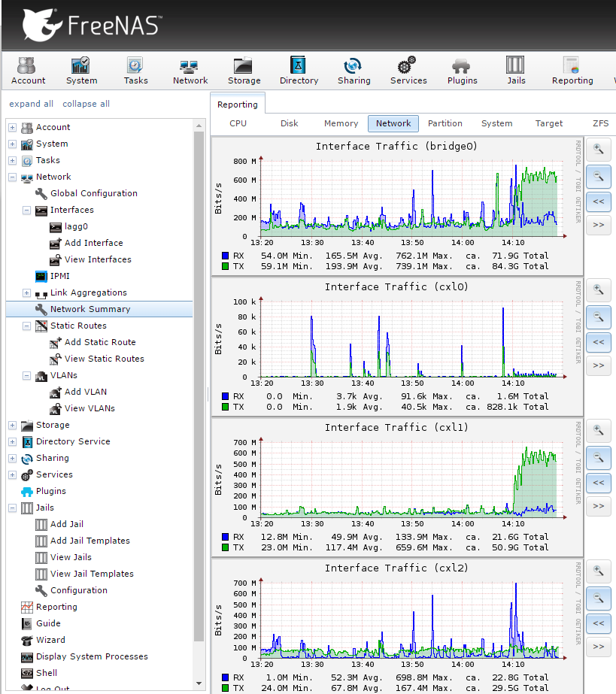Collapse the VLANs tree node

(x=26, y=376)
